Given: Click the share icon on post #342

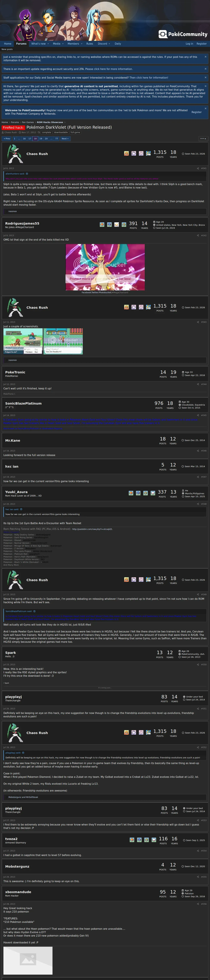Looking at the screenshot, I should 198,236.
